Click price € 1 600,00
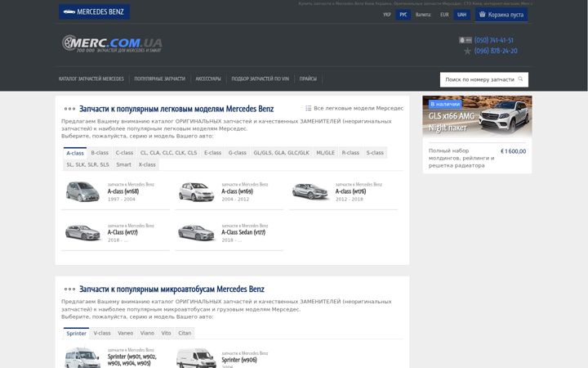 pyautogui.click(x=513, y=151)
